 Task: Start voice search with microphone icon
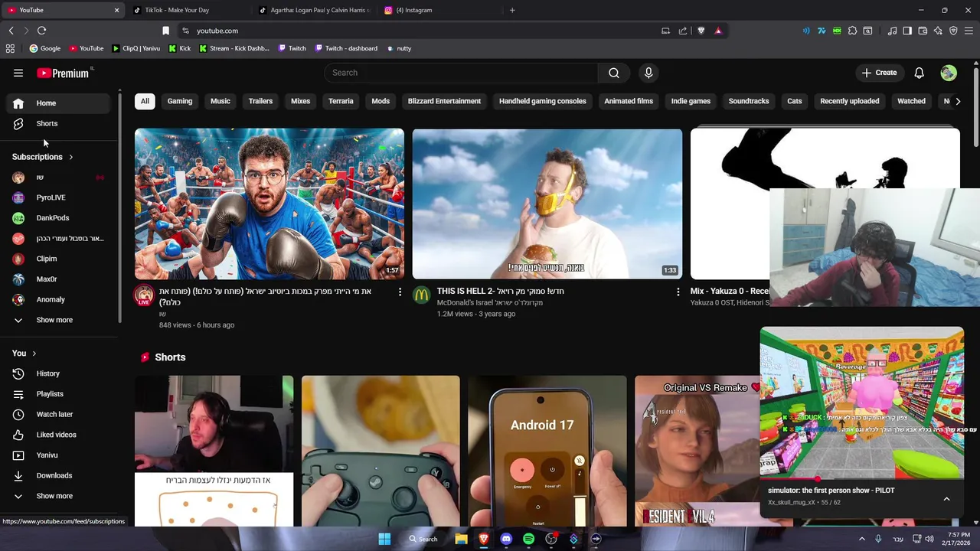click(648, 73)
